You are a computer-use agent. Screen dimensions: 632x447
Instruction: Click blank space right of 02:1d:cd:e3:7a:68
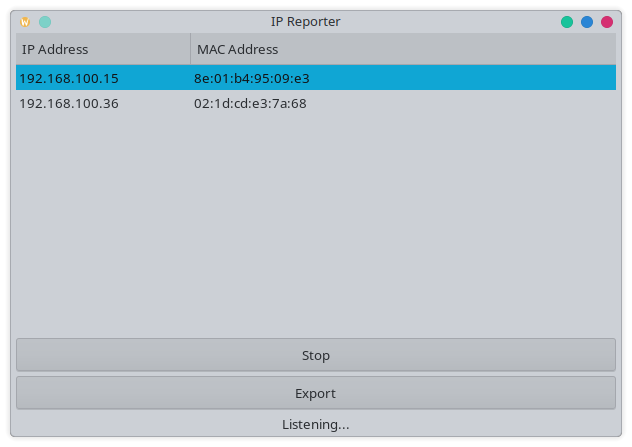[x=462, y=104]
